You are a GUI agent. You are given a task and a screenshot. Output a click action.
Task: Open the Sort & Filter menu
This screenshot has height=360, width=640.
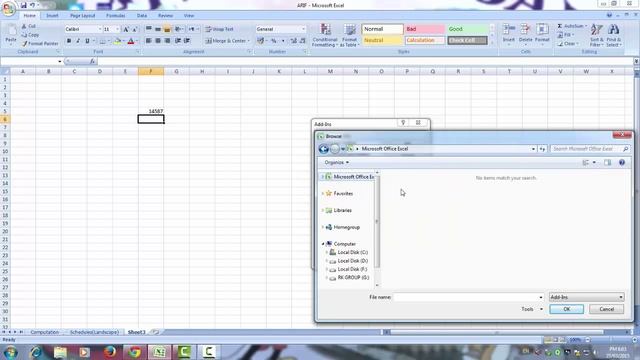point(597,35)
